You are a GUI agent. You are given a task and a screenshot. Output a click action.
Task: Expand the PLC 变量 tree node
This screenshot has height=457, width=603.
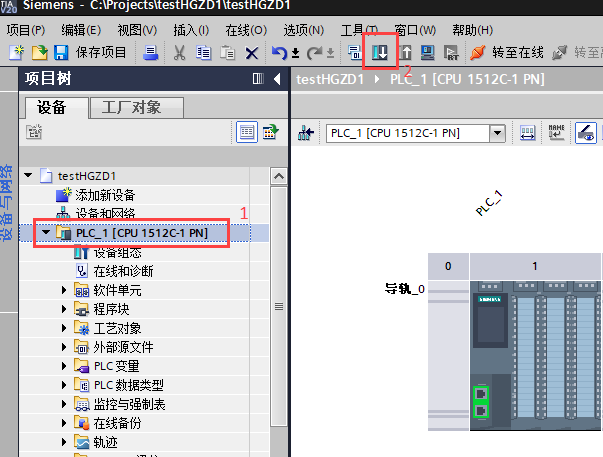[x=66, y=366]
